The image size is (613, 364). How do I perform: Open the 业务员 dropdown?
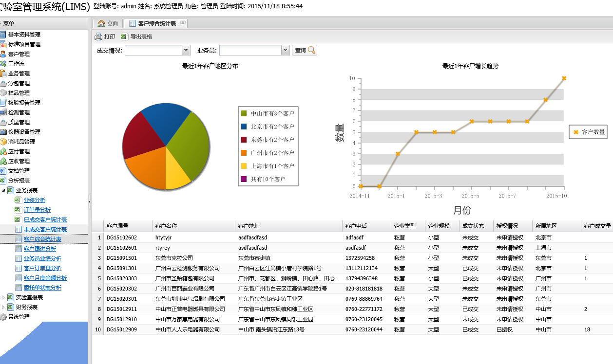286,50
